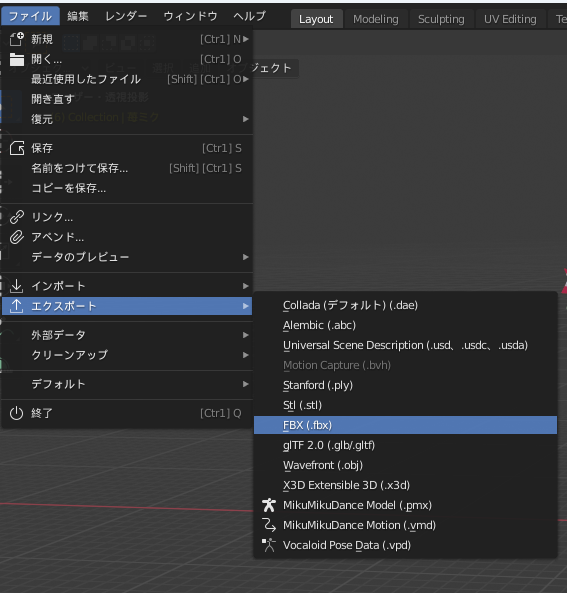Click the save icon beside 保存
Image resolution: width=567 pixels, height=593 pixels.
click(x=17, y=148)
